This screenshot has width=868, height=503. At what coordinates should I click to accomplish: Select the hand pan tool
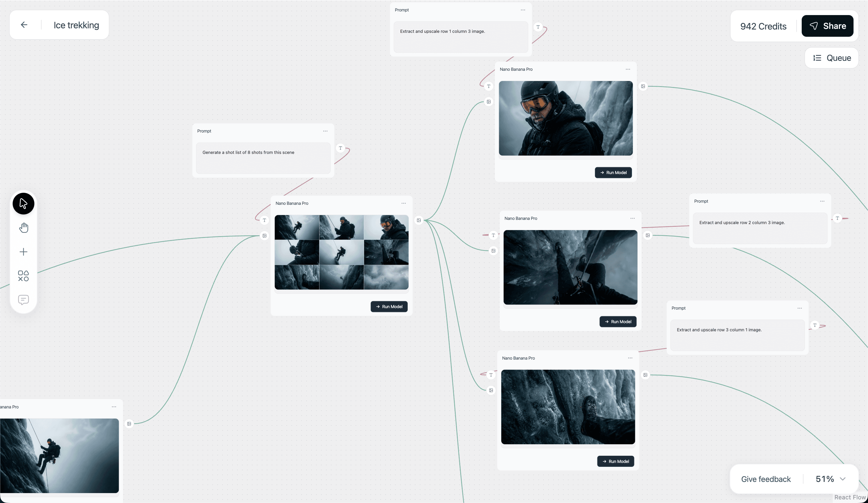tap(24, 228)
